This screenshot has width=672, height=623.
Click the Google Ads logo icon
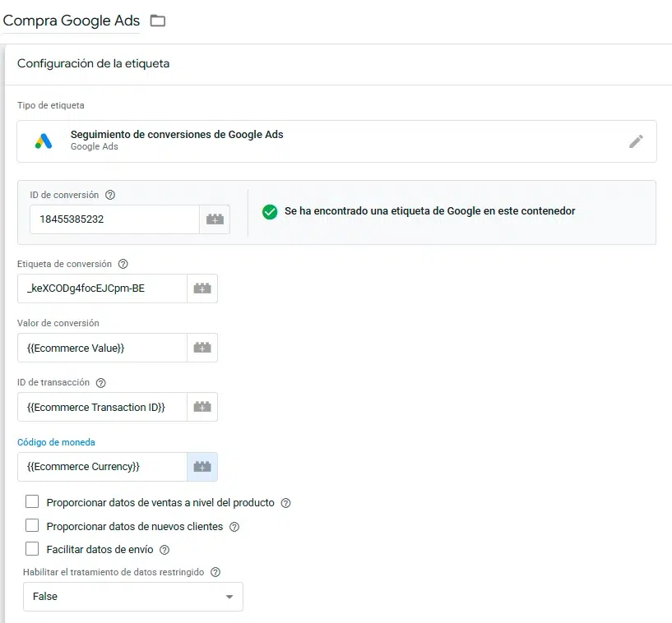pos(44,141)
